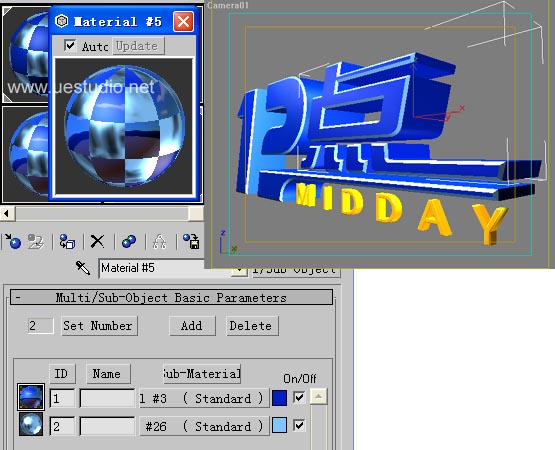This screenshot has height=450, width=555.
Task: Click the dark blue color swatch
Action: click(x=279, y=398)
